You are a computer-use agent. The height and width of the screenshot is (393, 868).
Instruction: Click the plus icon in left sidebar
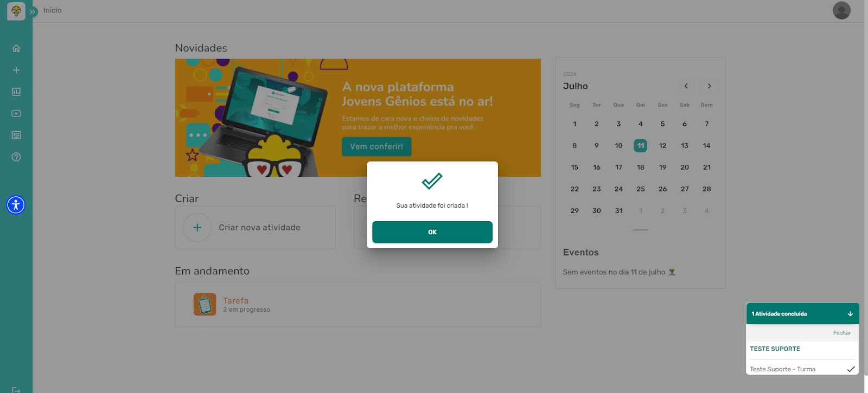coord(16,70)
